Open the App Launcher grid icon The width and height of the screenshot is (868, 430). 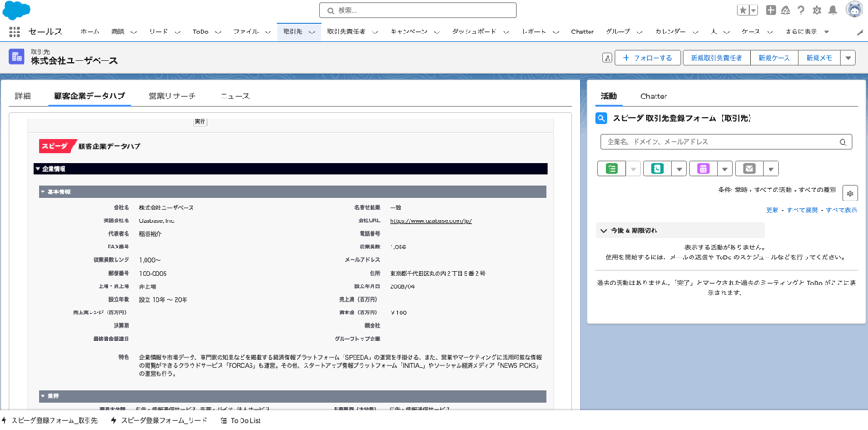click(14, 32)
